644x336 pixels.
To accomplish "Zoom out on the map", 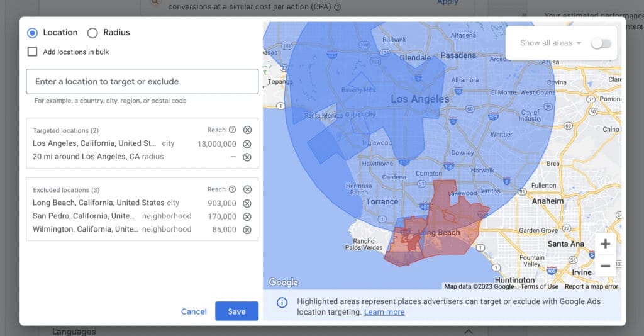I will (606, 266).
